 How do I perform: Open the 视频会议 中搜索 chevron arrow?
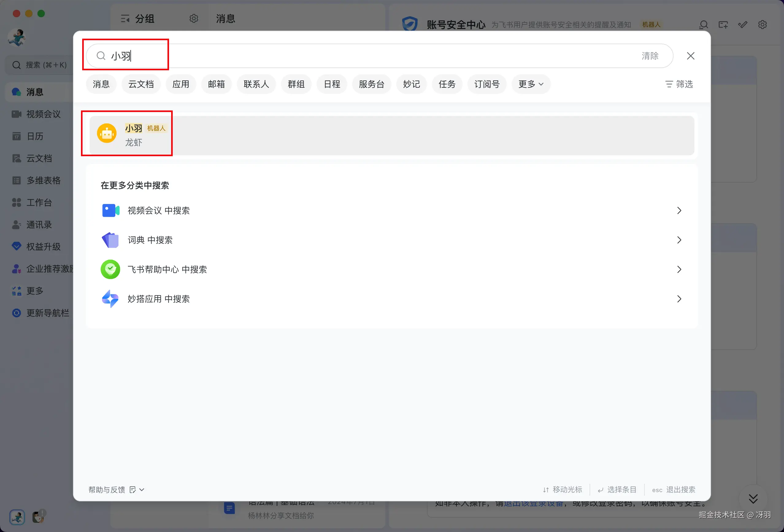tap(679, 210)
